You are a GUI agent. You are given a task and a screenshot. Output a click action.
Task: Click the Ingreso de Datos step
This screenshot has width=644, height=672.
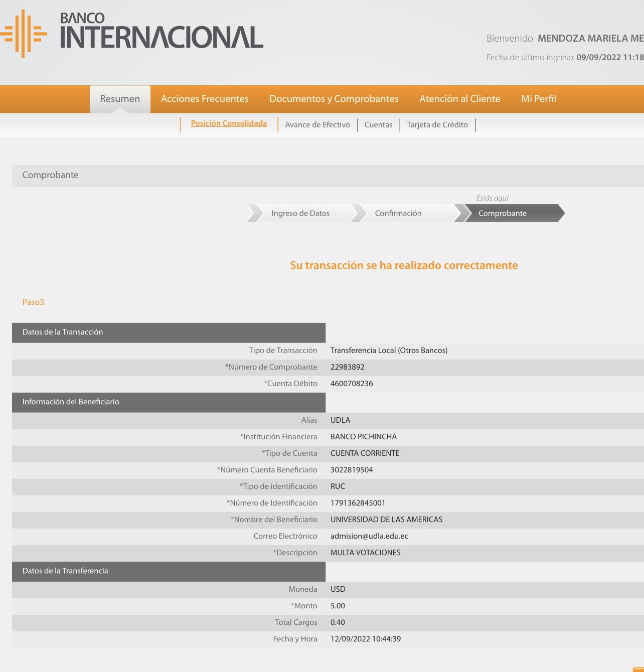[x=300, y=213]
